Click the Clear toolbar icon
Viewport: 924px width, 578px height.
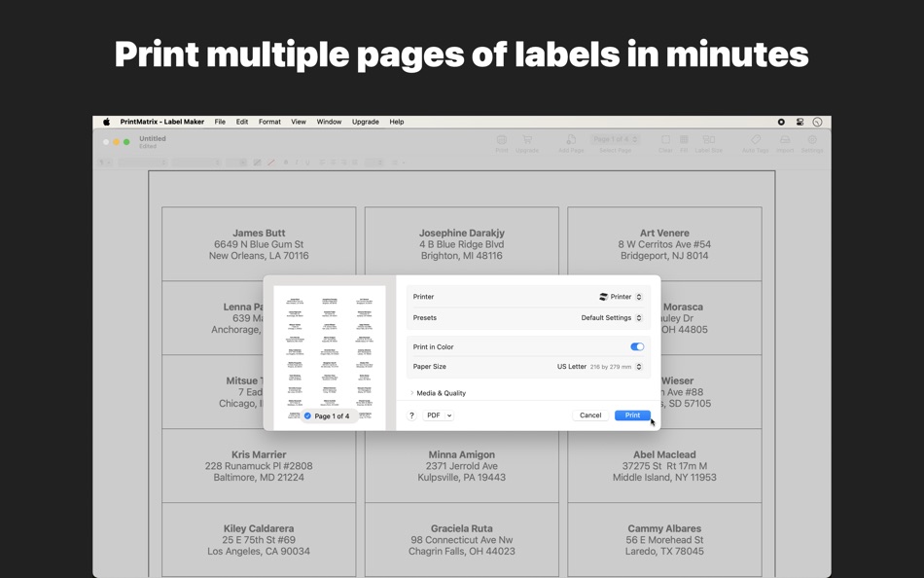coord(665,140)
